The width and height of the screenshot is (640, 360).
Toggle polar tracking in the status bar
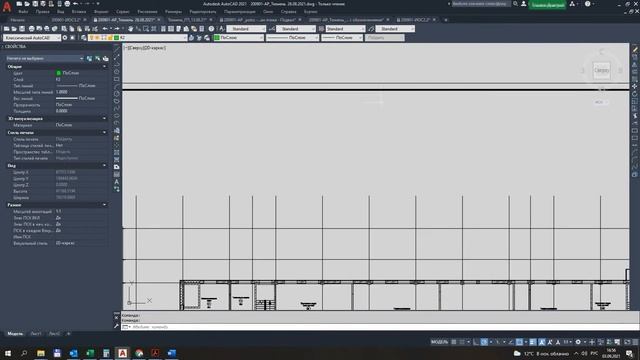(x=484, y=342)
